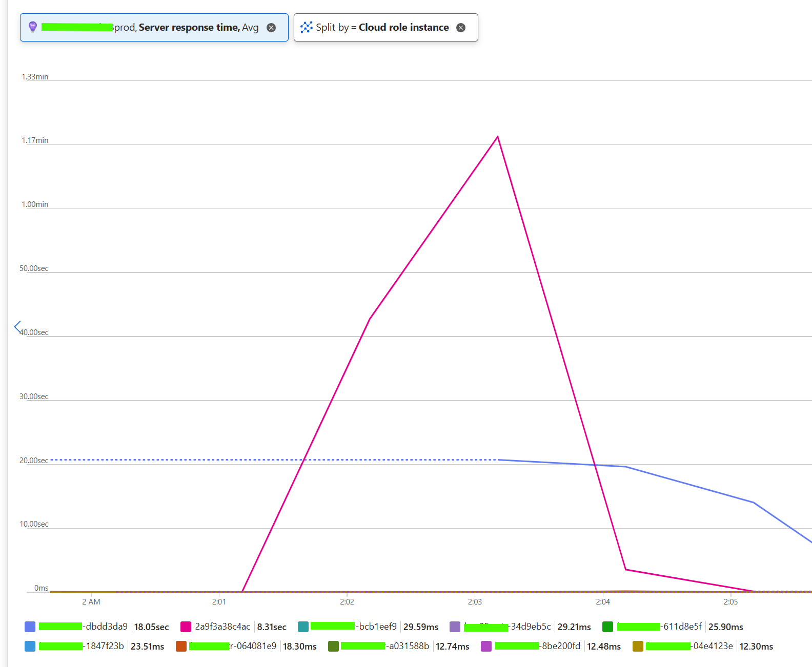Viewport: 812px width, 667px height.
Task: Open the Split by Cloud role instance pill
Action: click(382, 28)
